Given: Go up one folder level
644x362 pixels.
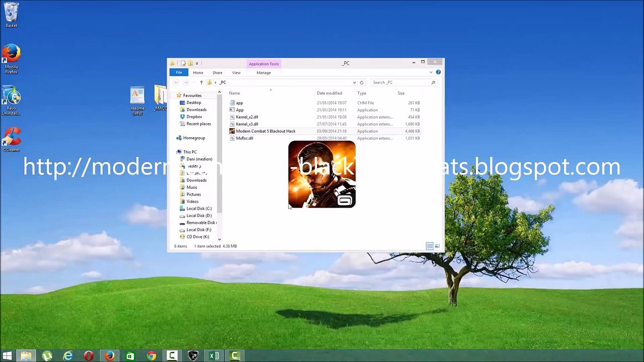Looking at the screenshot, I should (201, 82).
